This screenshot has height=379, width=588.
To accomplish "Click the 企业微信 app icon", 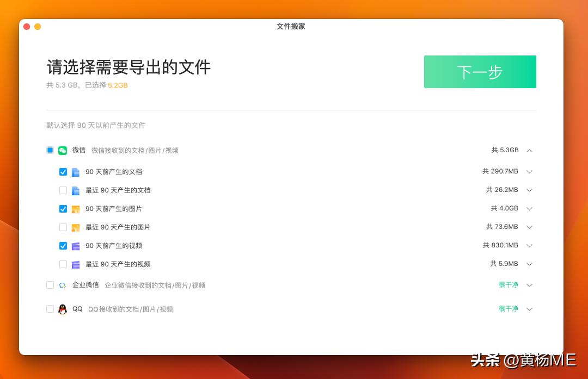I will coord(62,285).
